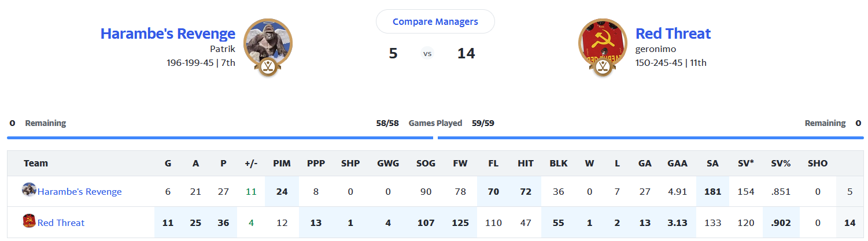Click the Team column header
Image resolution: width=868 pixels, height=241 pixels.
pyautogui.click(x=36, y=164)
